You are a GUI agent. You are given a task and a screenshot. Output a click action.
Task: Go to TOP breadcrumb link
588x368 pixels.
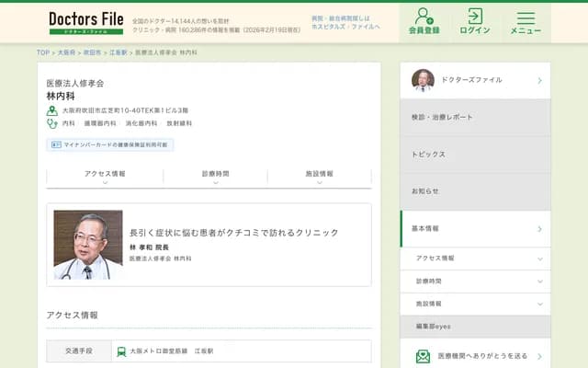click(43, 52)
